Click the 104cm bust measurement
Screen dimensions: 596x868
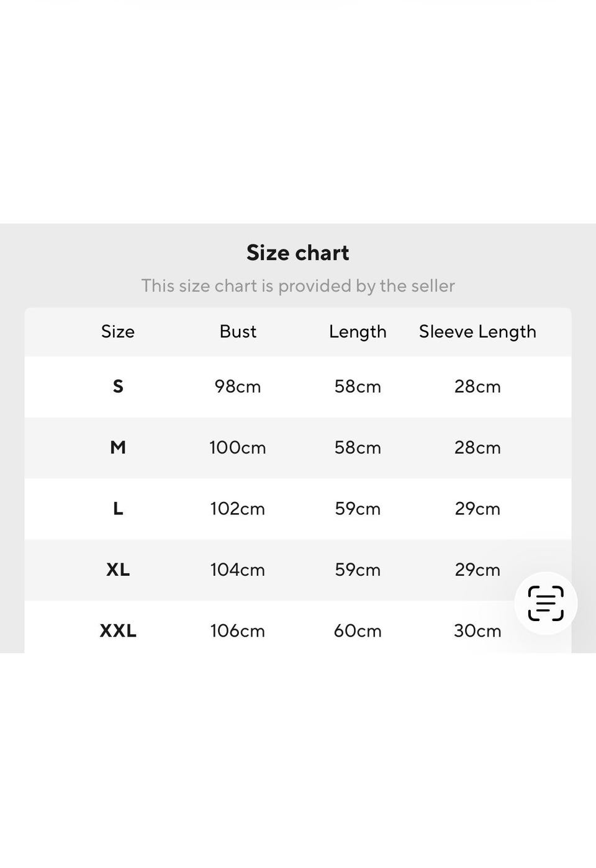[238, 570]
